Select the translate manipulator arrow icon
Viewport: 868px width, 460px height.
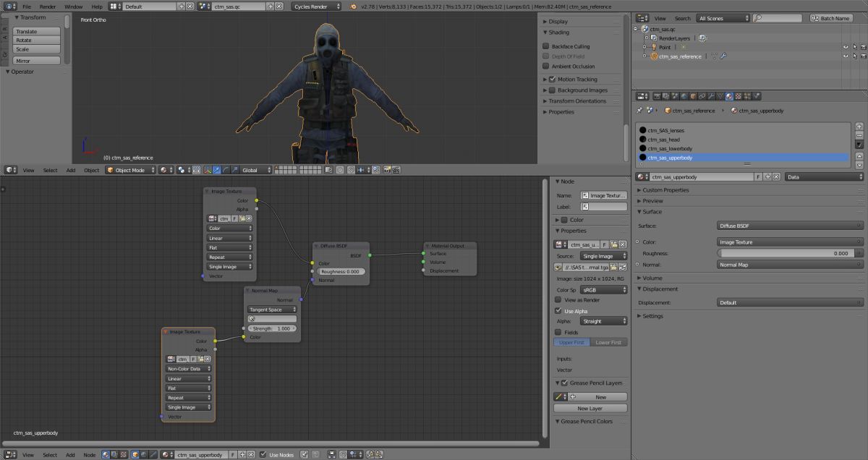coord(216,170)
